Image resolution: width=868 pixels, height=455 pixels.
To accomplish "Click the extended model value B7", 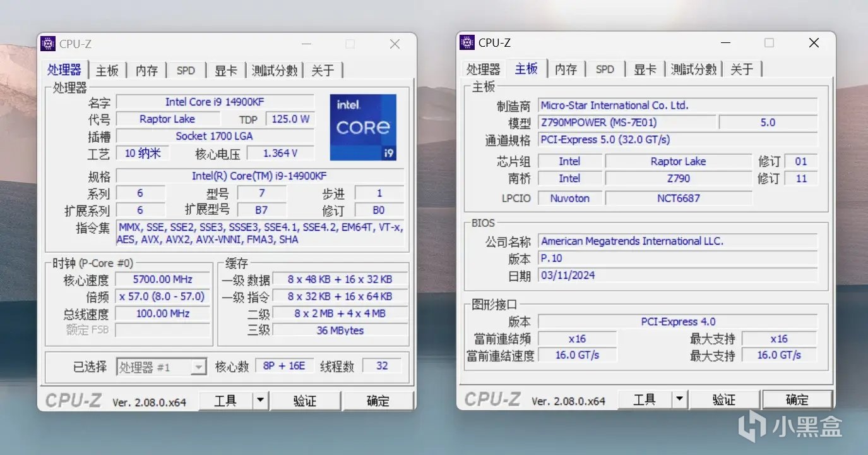I will pos(261,210).
